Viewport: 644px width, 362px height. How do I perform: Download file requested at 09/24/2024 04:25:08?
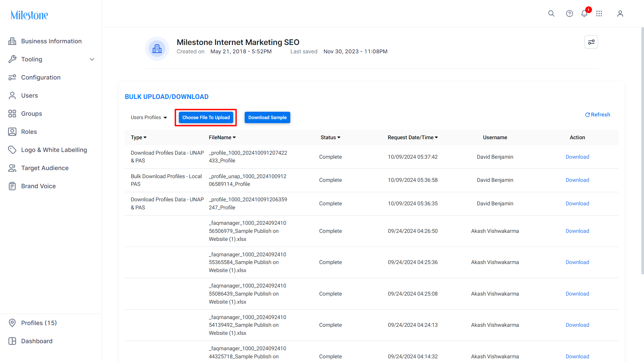coord(577,294)
